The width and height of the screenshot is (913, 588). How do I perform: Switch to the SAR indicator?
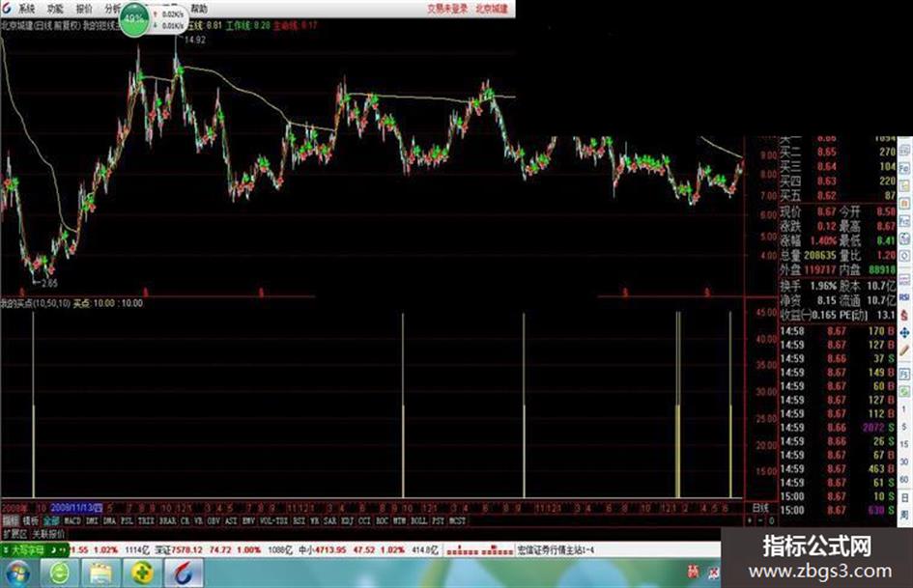pos(329,520)
